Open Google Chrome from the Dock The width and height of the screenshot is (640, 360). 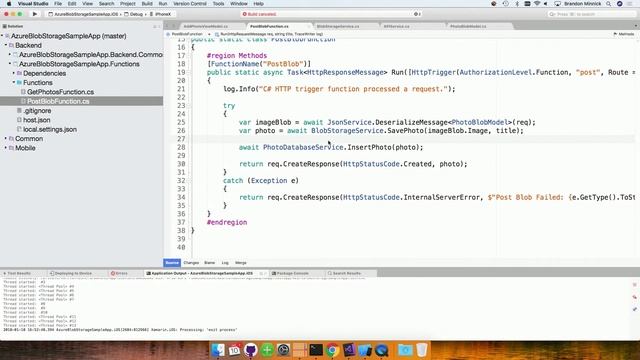[332, 350]
